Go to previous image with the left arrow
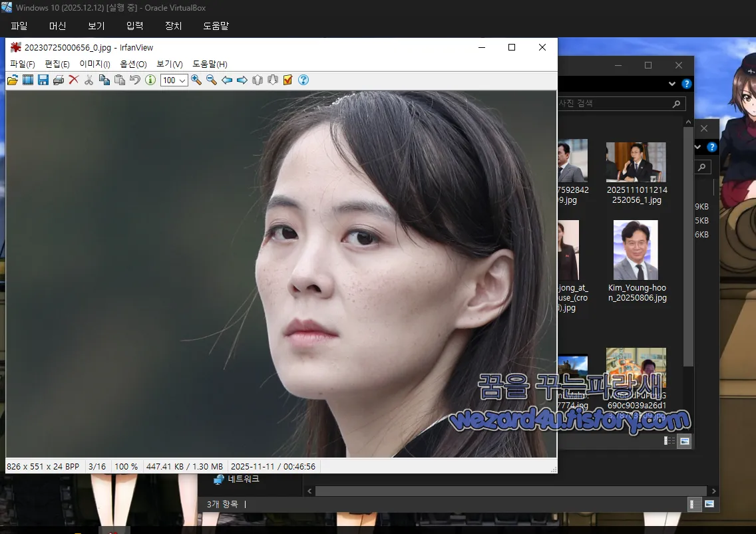Screen dimensions: 756x534 click(227, 80)
